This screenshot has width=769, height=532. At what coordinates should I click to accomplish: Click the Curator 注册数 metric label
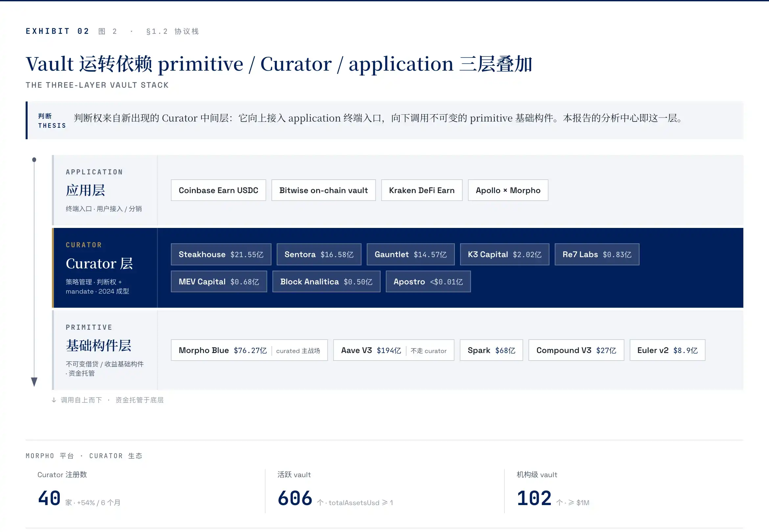62,475
